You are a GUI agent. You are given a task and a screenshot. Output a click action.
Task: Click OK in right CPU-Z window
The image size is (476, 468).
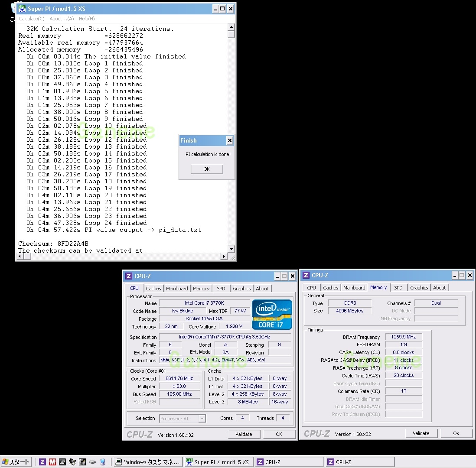[456, 433]
